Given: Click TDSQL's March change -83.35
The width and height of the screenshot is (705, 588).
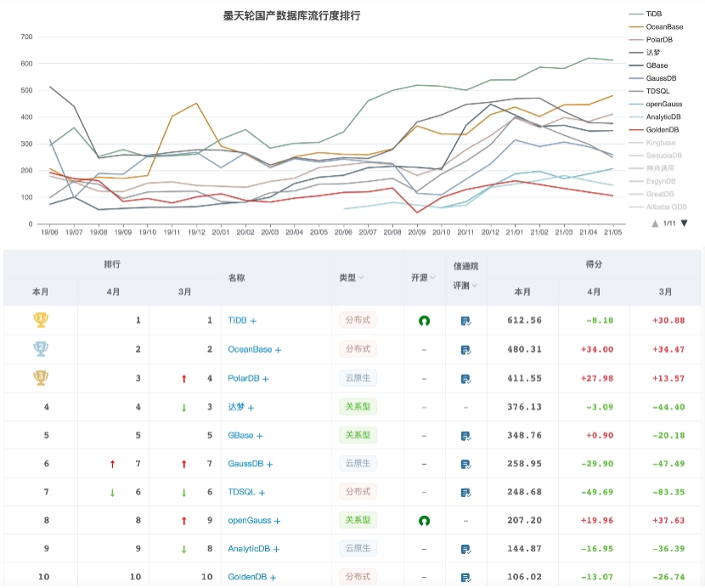Looking at the screenshot, I should tap(668, 492).
